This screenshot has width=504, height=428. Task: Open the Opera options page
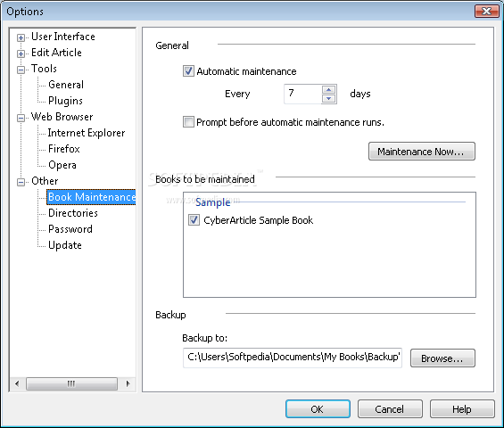62,165
